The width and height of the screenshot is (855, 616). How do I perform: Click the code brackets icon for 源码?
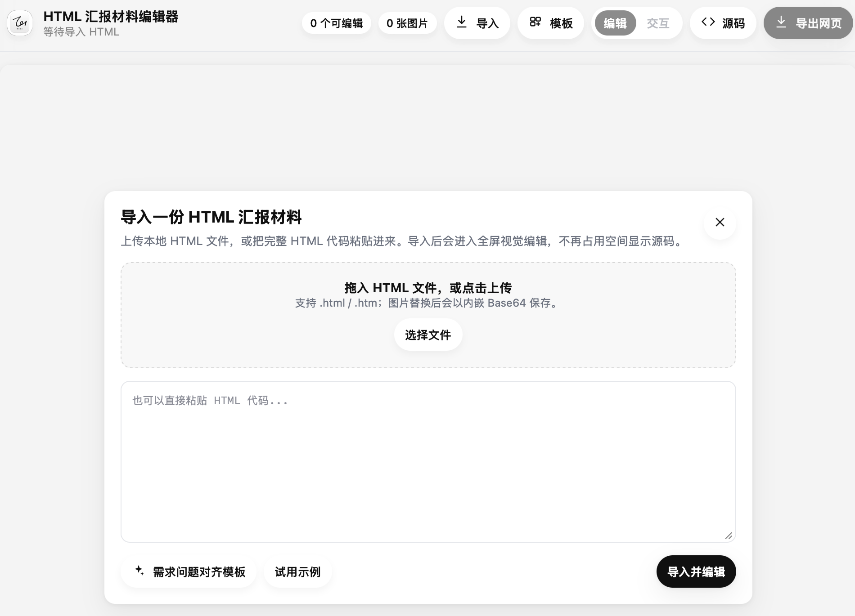point(708,22)
